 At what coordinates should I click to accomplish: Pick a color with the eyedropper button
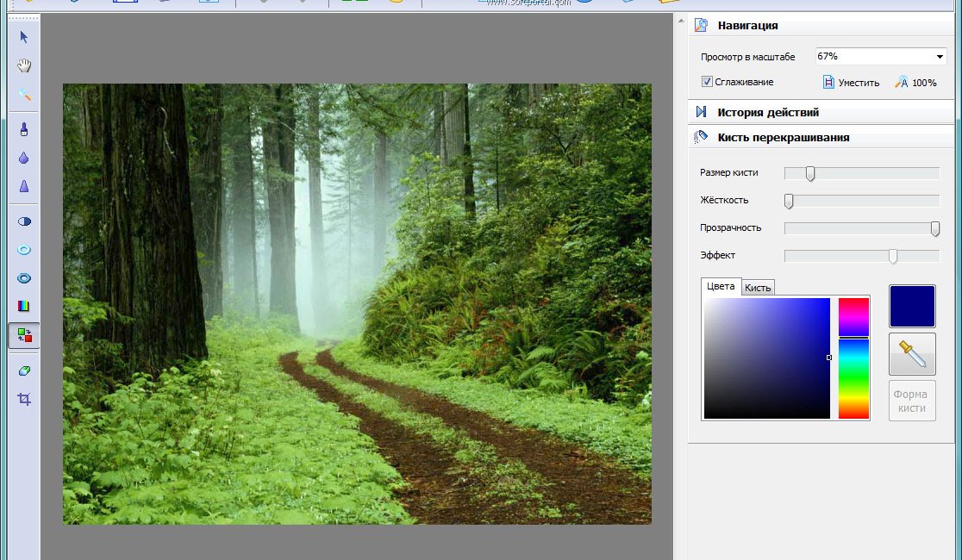[912, 354]
